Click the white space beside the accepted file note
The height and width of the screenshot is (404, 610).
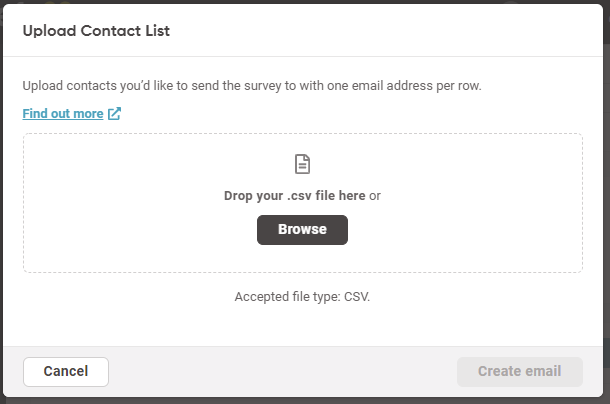(480, 297)
